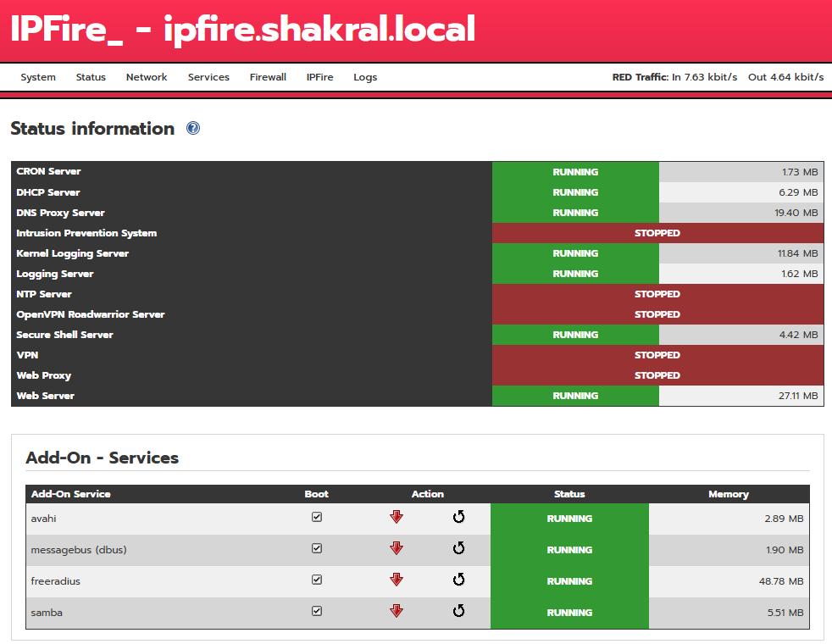The width and height of the screenshot is (832, 644).
Task: Click the freeradius service name
Action: tap(55, 581)
